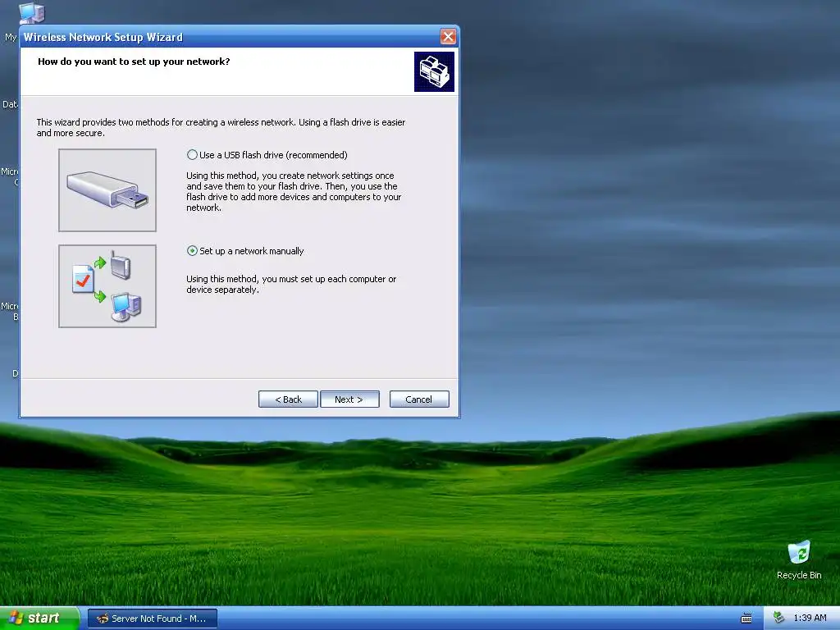Click the Next button
Viewport: 840px width, 630px height.
pyautogui.click(x=349, y=399)
